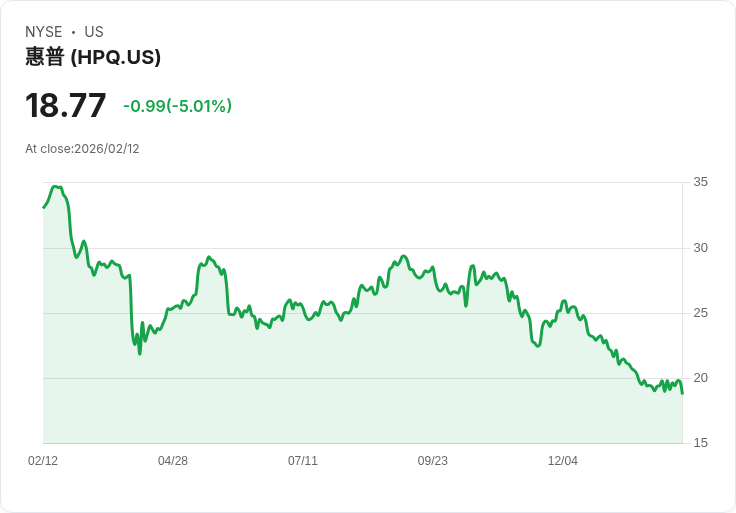Click the -0.99(-5.01%) price change
The image size is (736, 513).
pos(177,106)
